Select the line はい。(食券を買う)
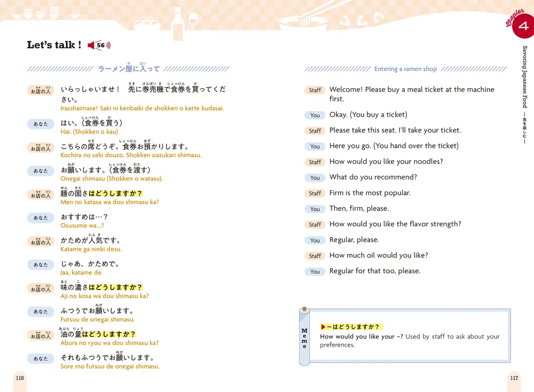Image resolution: width=534 pixels, height=392 pixels. (x=91, y=122)
